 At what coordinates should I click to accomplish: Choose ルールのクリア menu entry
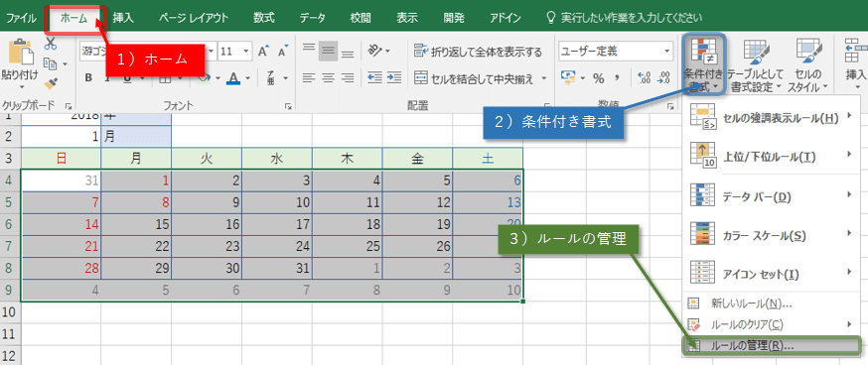(771, 324)
